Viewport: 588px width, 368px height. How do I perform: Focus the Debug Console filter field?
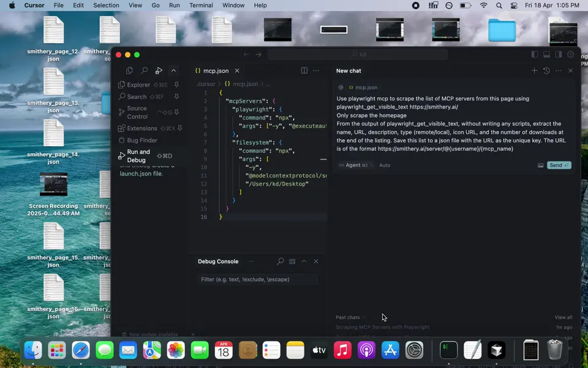pos(257,279)
